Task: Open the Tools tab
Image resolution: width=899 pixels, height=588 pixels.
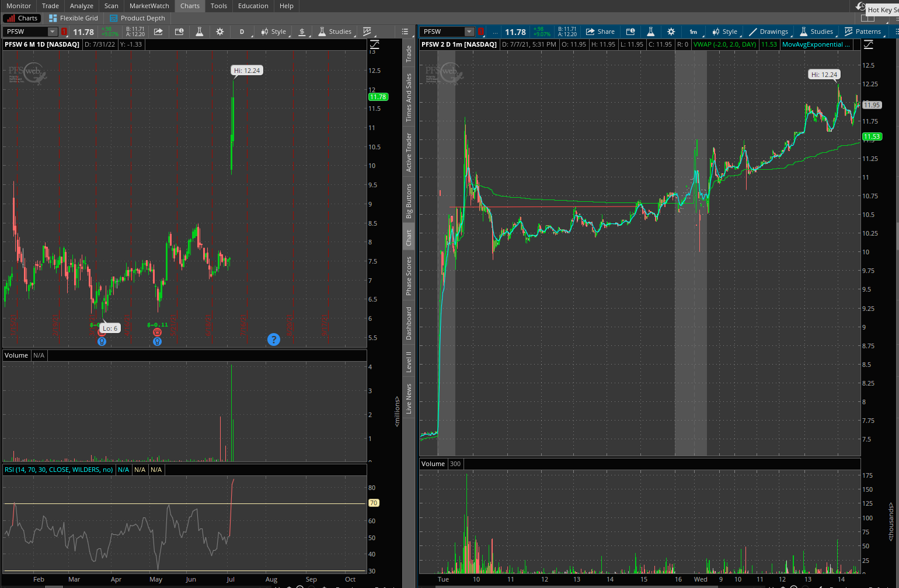Action: [x=219, y=6]
